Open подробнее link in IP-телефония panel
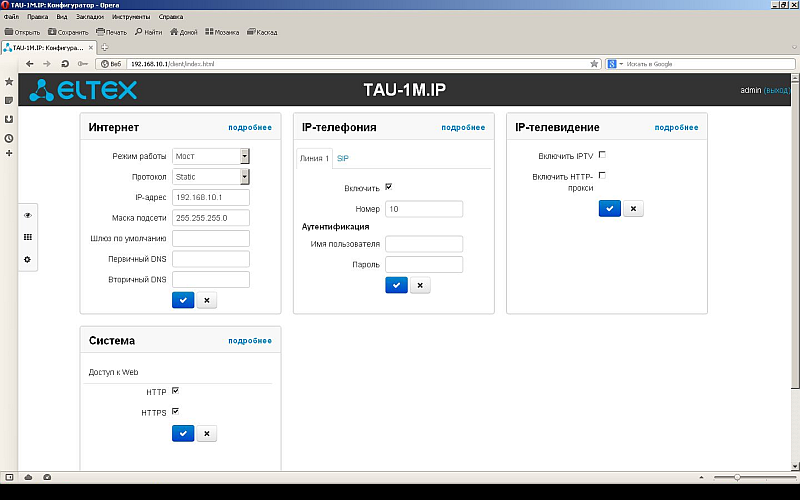800x500 pixels. 463,128
